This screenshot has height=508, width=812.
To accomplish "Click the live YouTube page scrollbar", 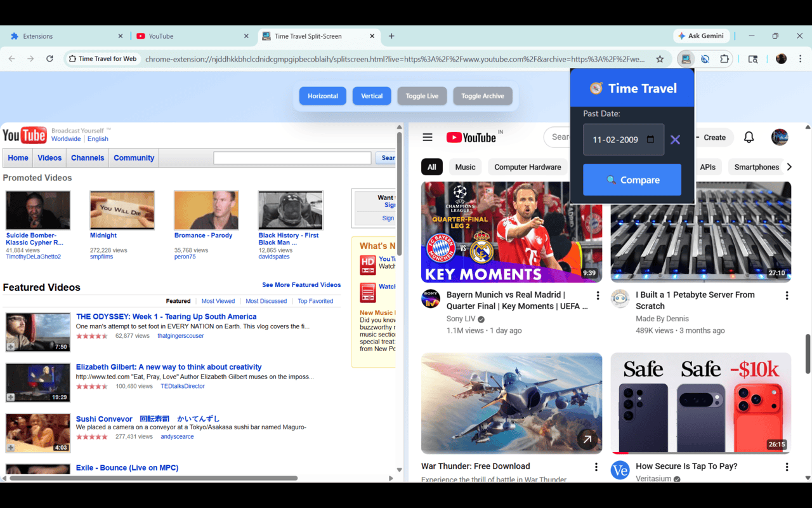I will coord(808,354).
